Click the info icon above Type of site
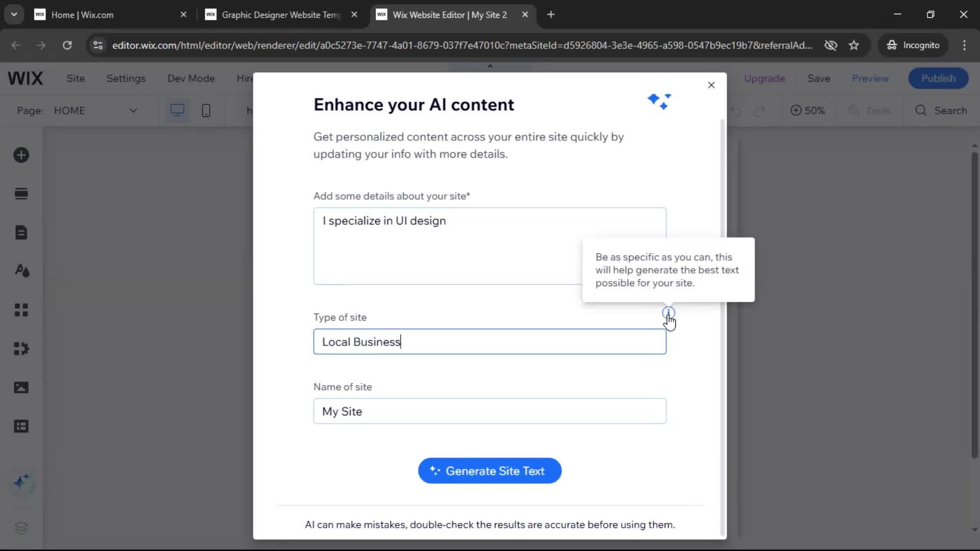The width and height of the screenshot is (980, 551). tap(668, 312)
